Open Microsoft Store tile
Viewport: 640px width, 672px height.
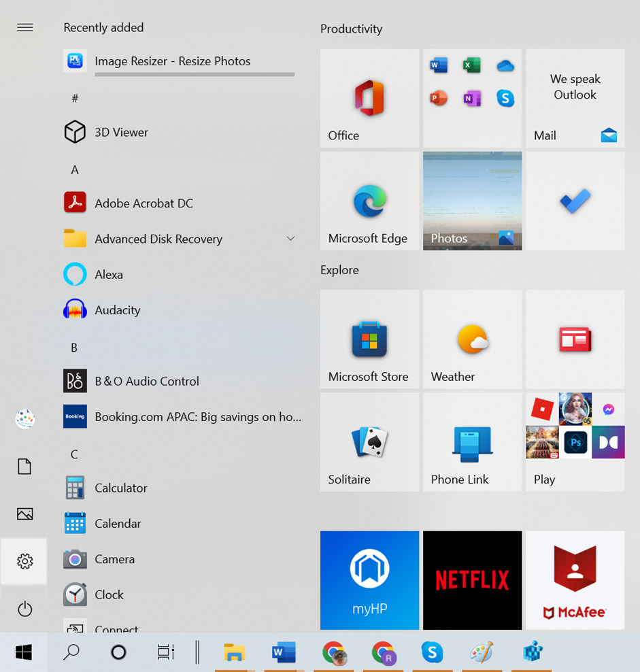[x=369, y=339]
